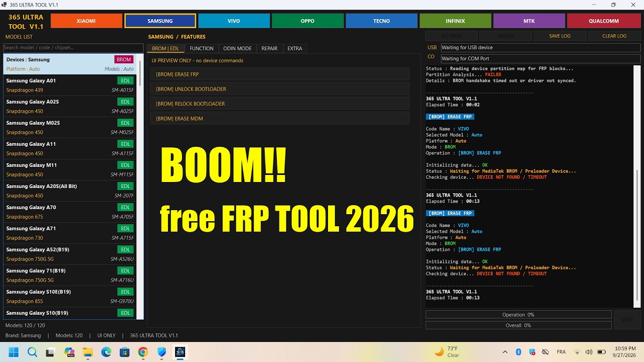Click the COM Port status field
This screenshot has width=644, height=362.
point(540,58)
